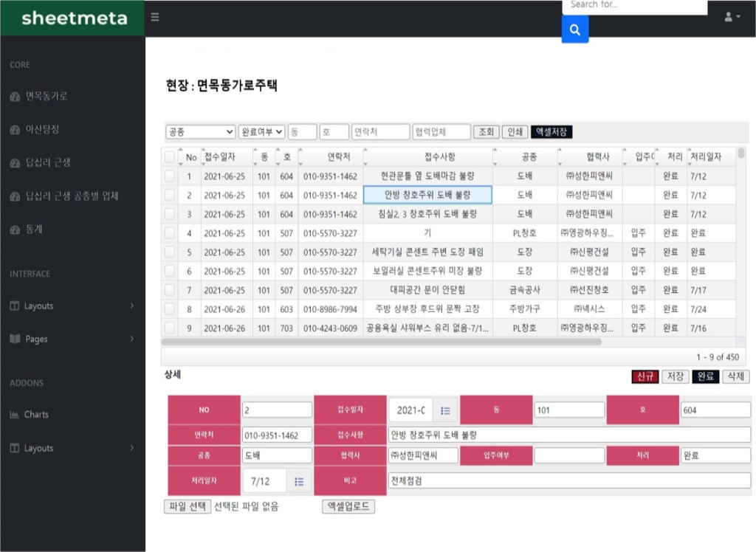Click the Pages book icon
The width and height of the screenshot is (756, 552).
click(x=15, y=339)
